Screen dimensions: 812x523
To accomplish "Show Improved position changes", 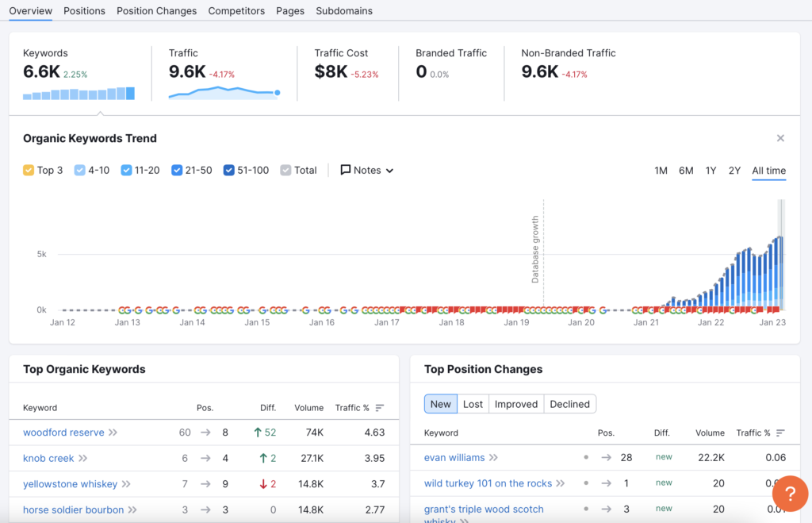I will point(516,404).
